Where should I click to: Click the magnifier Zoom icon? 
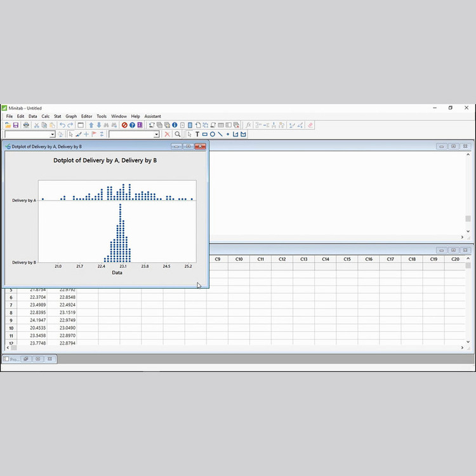(178, 135)
